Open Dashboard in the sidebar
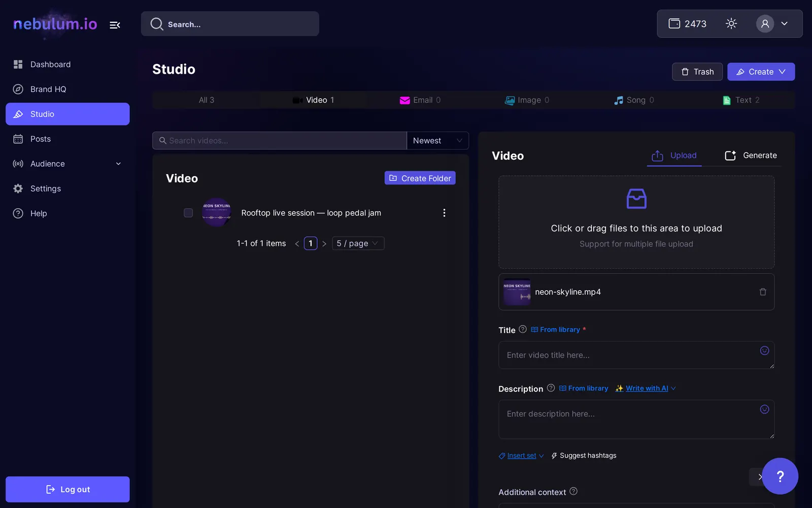 pyautogui.click(x=67, y=65)
